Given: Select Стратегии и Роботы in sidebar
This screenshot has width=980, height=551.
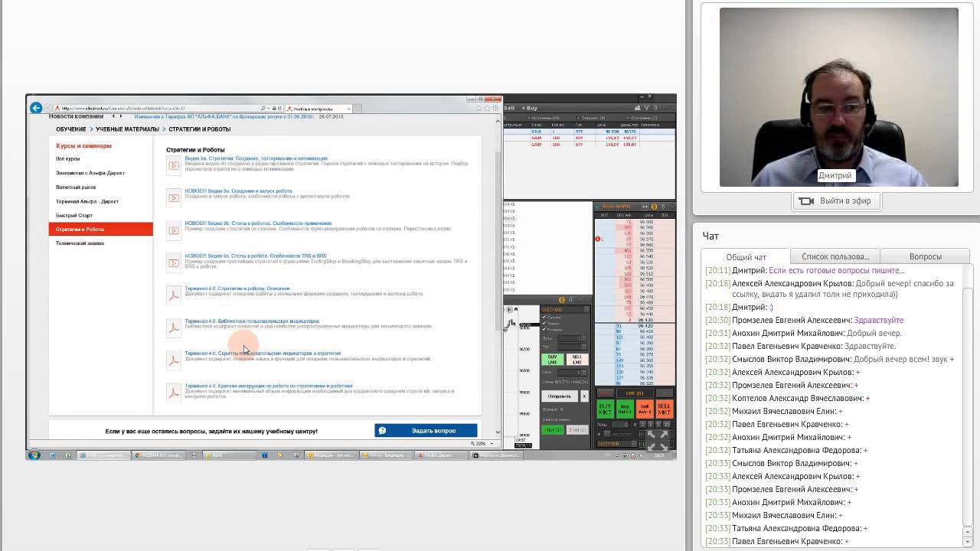Looking at the screenshot, I should 101,229.
